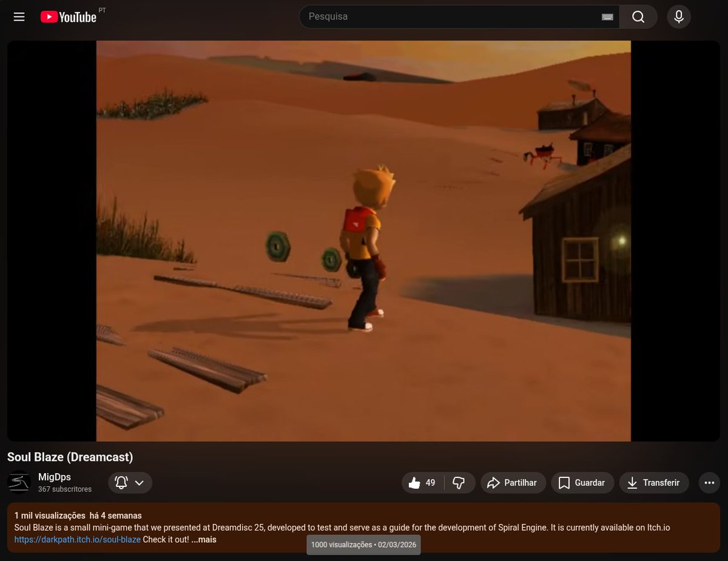
Task: Open the MigDps channel name
Action: (x=55, y=477)
